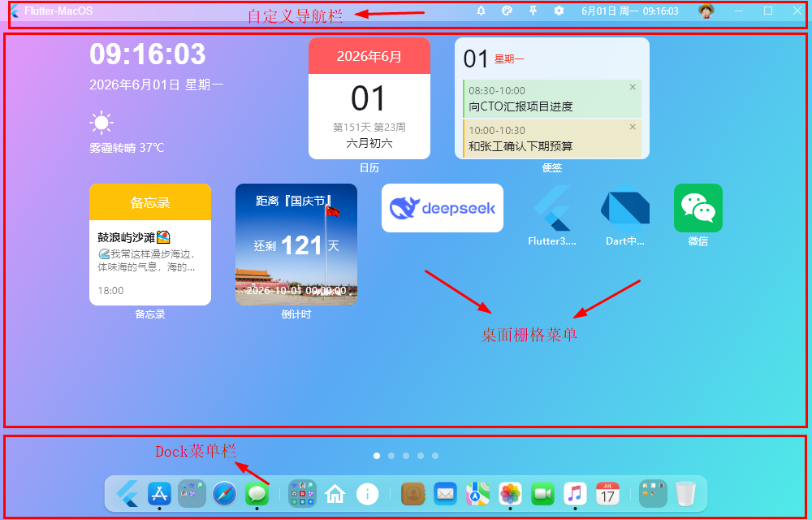Screen dimensions: 812x520
Task: Open the deepseek widget
Action: click(x=443, y=208)
